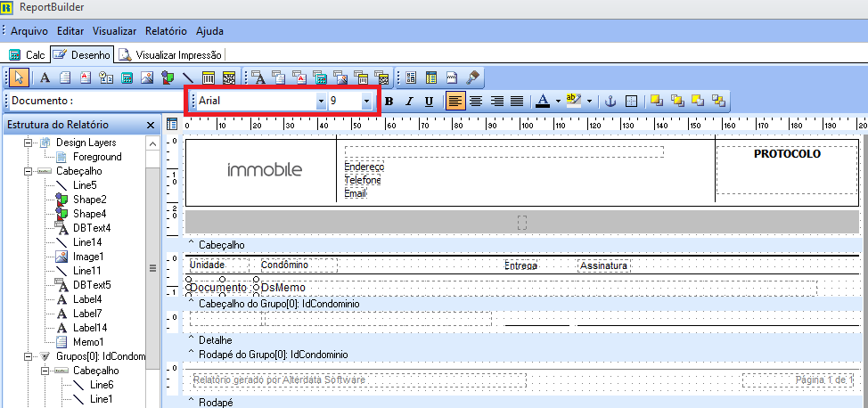Pick the BarCode component tool
The height and width of the screenshot is (408, 868).
(209, 78)
